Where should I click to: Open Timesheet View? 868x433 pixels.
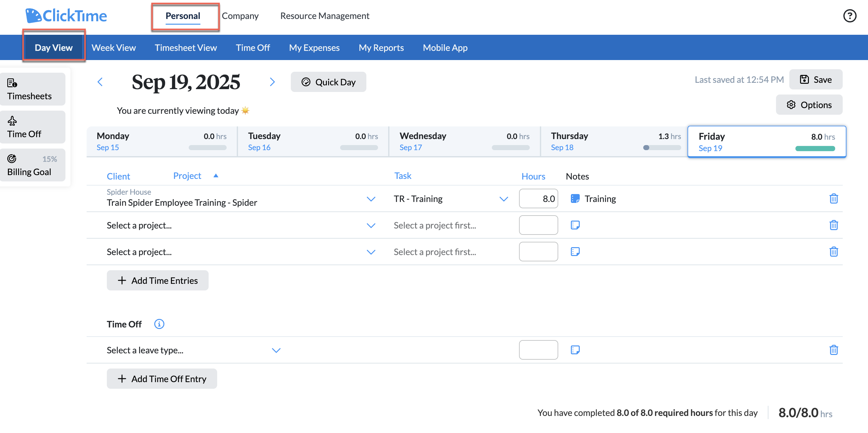point(186,47)
